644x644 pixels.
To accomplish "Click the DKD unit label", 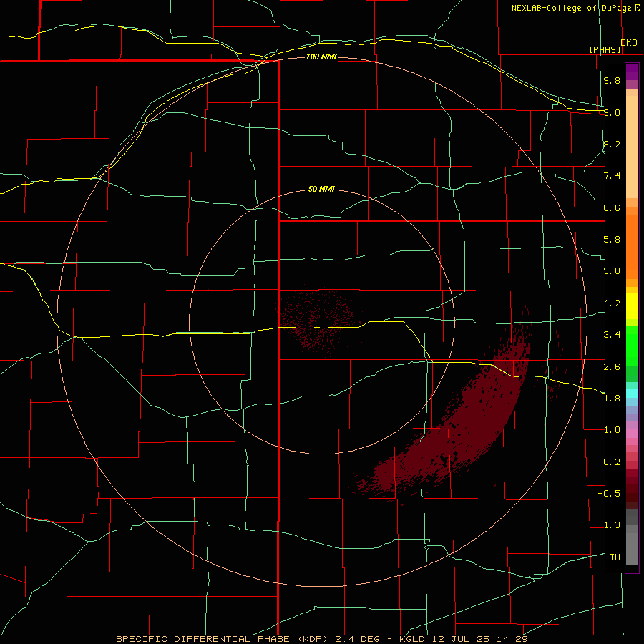I will (x=629, y=43).
